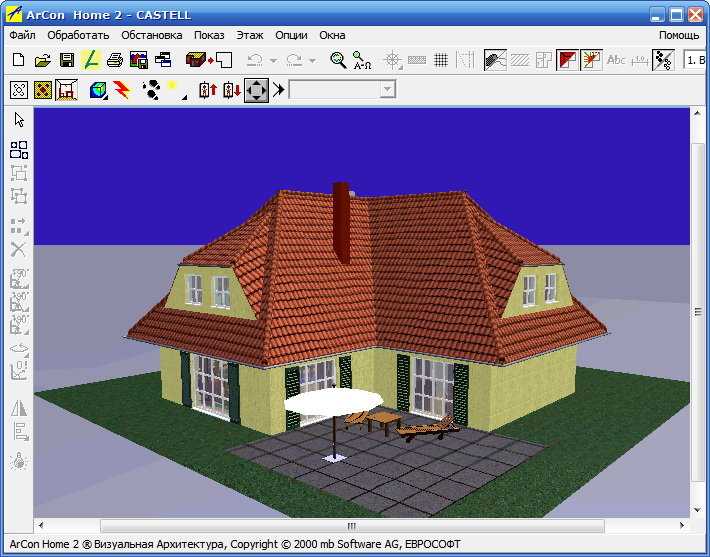Screen dimensions: 710x557
Task: Move down a floor with elevator down icon
Action: coord(232,90)
